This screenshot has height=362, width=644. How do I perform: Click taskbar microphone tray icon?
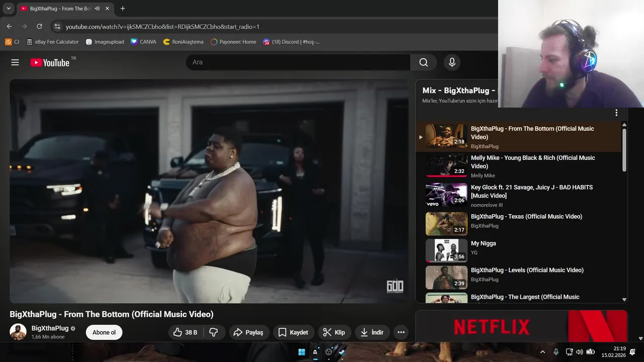[x=556, y=352]
